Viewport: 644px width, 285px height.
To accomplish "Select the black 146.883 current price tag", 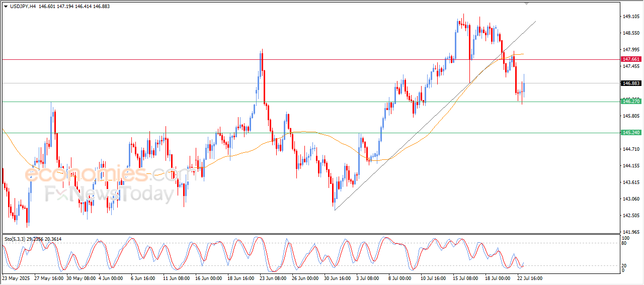I will (631, 83).
